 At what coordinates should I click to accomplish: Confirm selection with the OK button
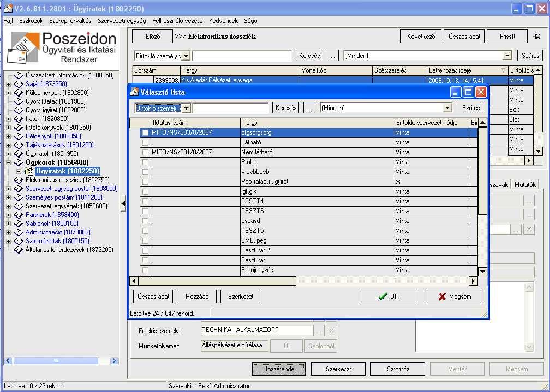[x=387, y=297]
